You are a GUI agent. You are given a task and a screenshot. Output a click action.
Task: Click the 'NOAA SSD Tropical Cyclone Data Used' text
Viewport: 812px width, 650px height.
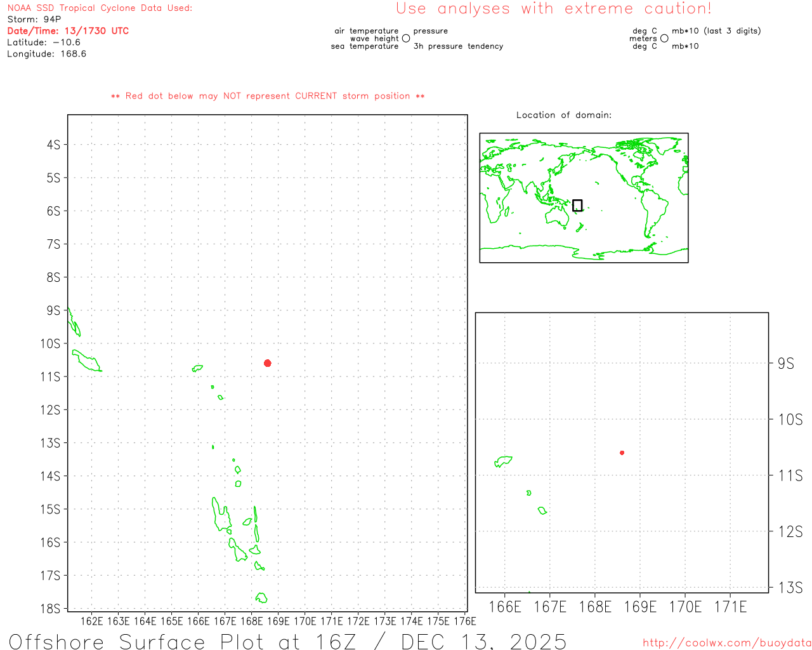tap(100, 8)
